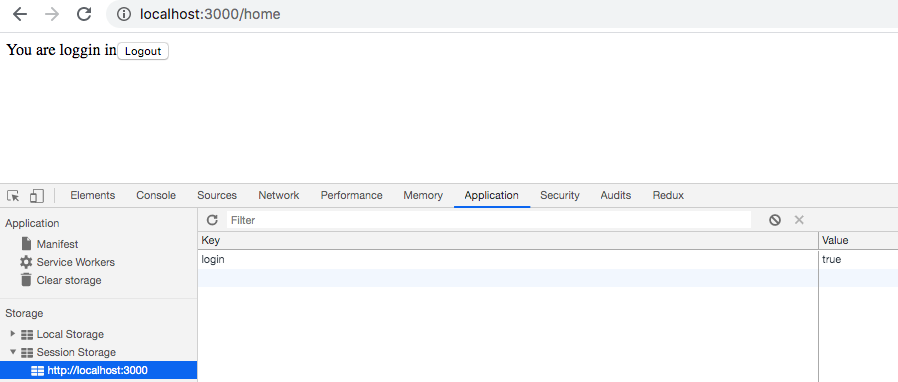Click the localhost:3000/home address bar
The height and width of the screenshot is (382, 898).
pyautogui.click(x=502, y=14)
